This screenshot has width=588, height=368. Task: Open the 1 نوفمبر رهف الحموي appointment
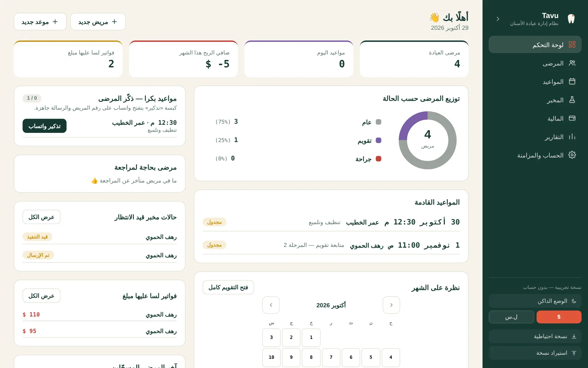[331, 245]
